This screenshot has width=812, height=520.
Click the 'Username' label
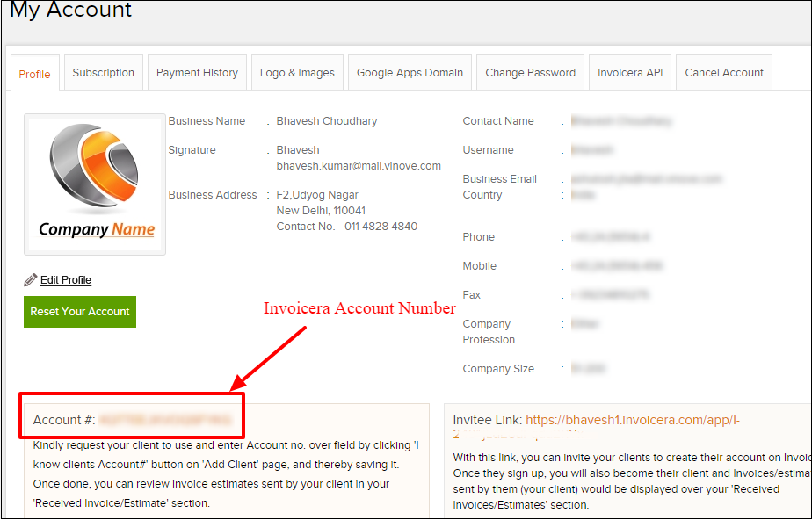tap(489, 150)
